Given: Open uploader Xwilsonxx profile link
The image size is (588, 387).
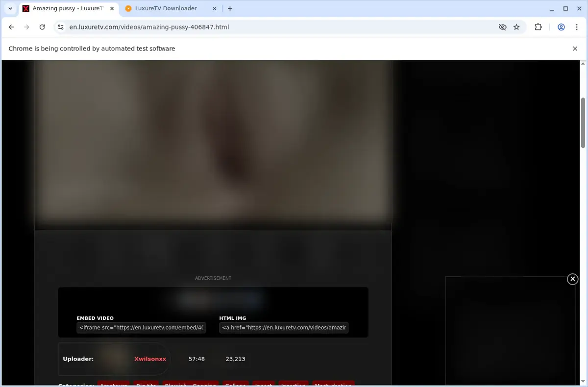Looking at the screenshot, I should click(x=150, y=359).
